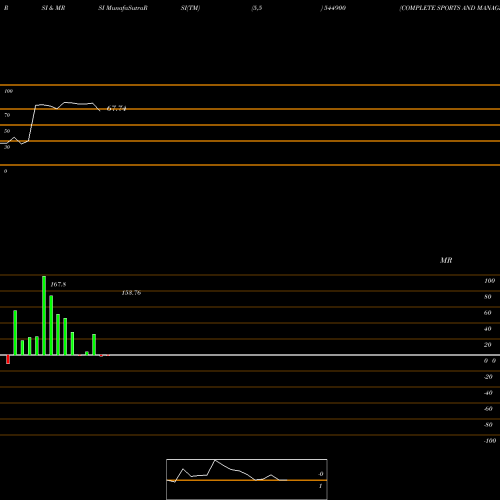Click the MR right axis label -100

(490, 441)
